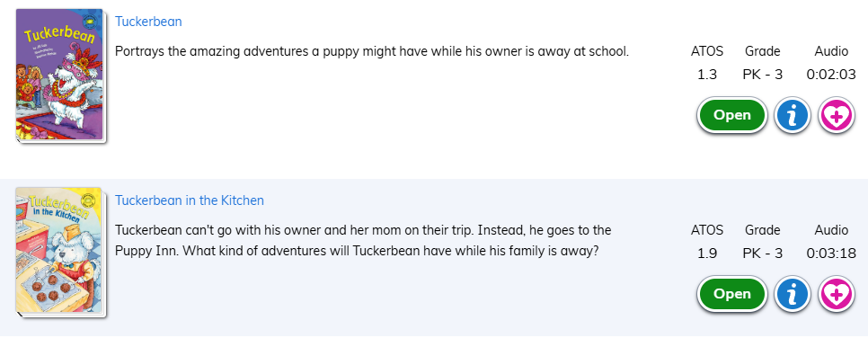Click the Tuckerbean puppy adventures description
This screenshot has height=338, width=868.
pyautogui.click(x=372, y=51)
